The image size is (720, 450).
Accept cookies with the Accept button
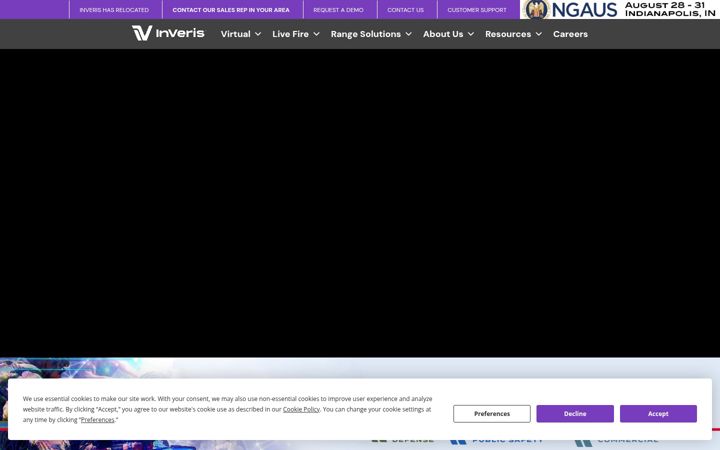point(658,414)
